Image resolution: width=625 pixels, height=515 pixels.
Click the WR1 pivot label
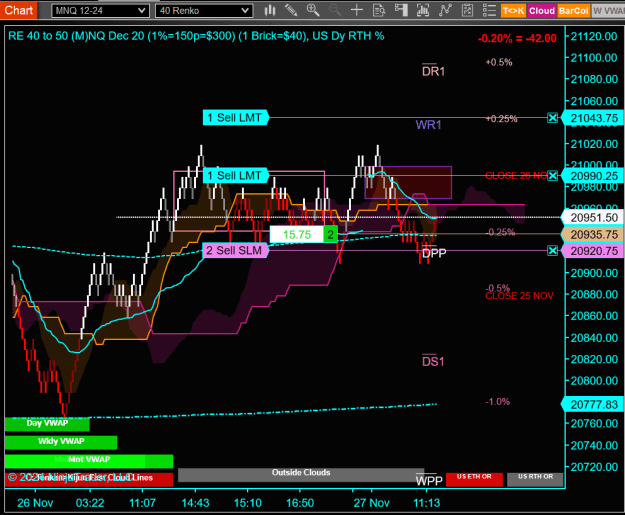coord(428,125)
